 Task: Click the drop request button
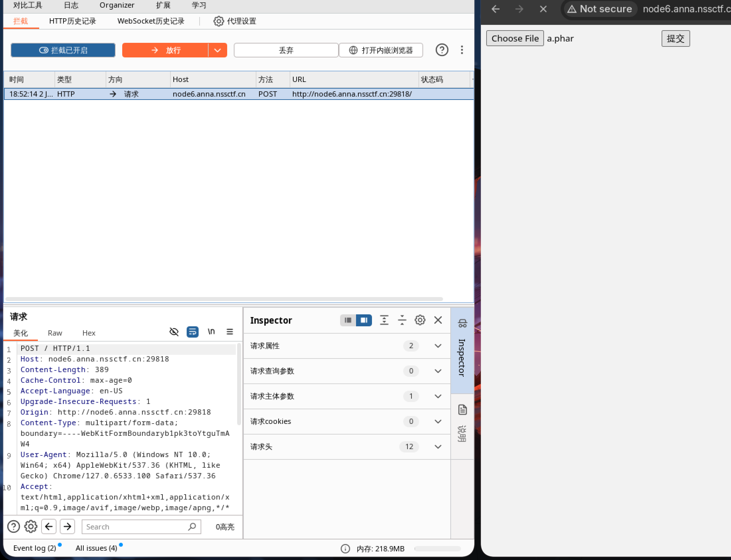pos(286,50)
